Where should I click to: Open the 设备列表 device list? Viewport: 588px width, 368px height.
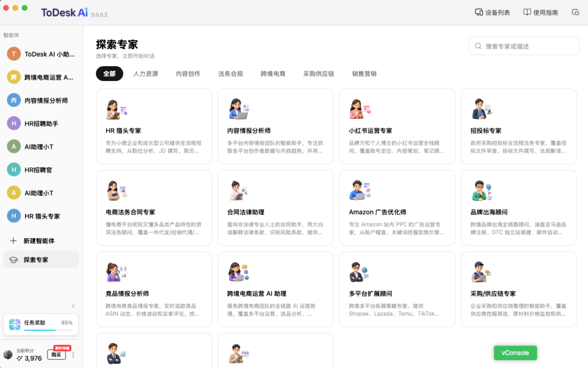(x=492, y=12)
